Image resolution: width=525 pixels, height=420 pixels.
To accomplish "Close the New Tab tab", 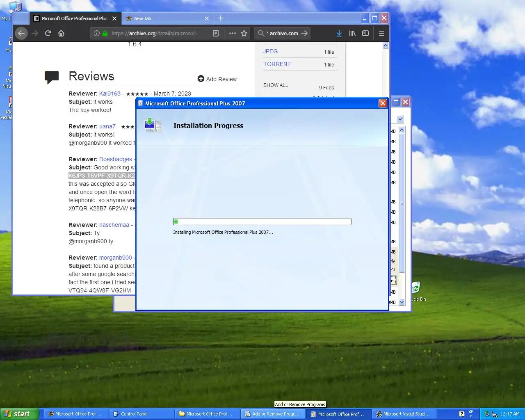I will [x=207, y=18].
